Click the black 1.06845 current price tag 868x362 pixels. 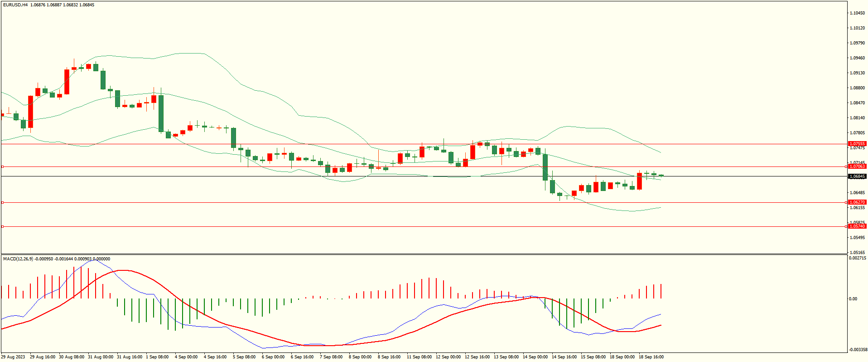coord(857,176)
